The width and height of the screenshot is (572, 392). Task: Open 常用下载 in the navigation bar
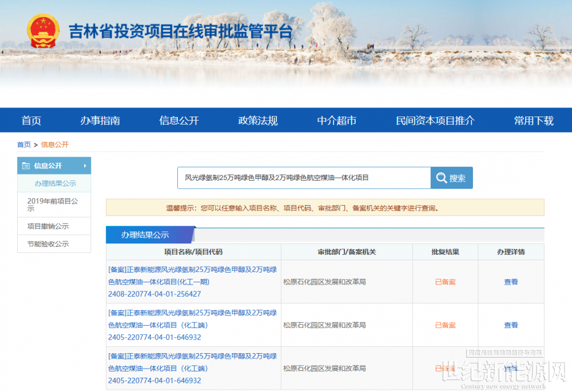pos(534,121)
